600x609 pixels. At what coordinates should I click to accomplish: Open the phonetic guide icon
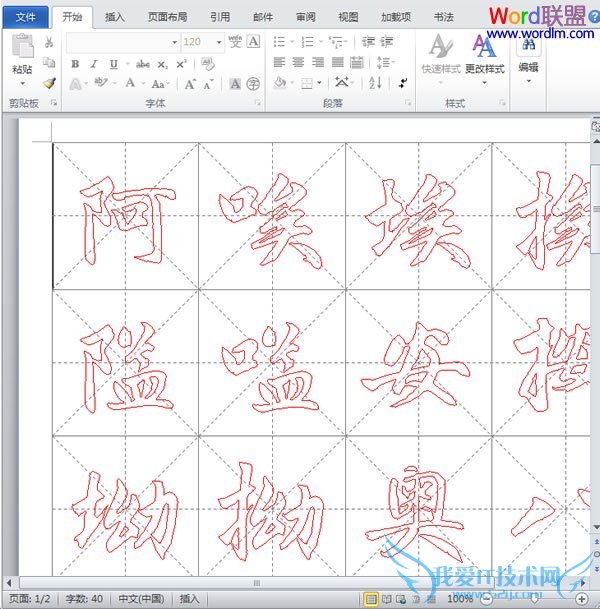click(x=235, y=42)
